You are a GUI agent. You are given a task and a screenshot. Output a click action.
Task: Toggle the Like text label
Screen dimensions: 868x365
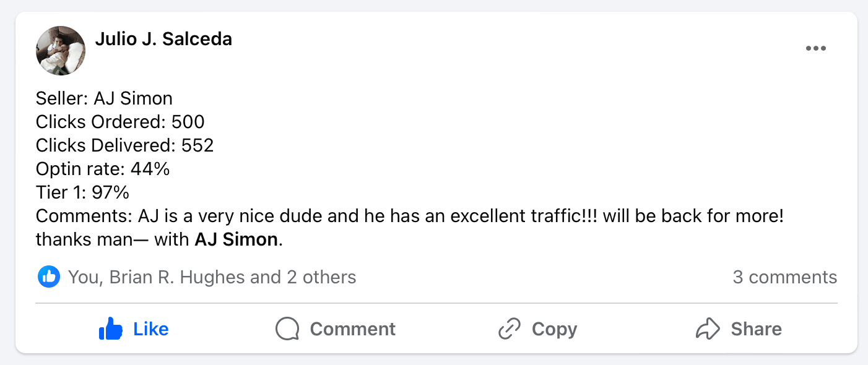coord(151,329)
